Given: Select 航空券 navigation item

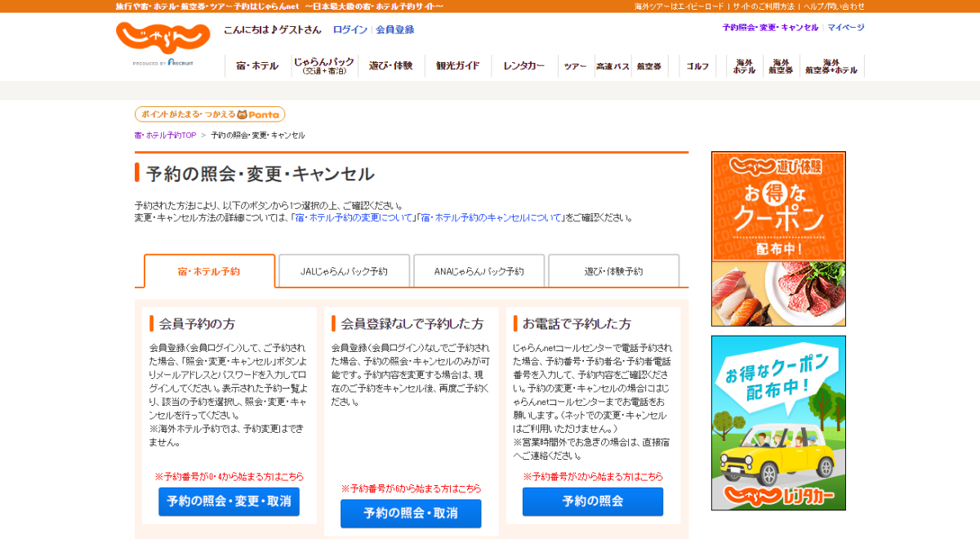Looking at the screenshot, I should (648, 66).
